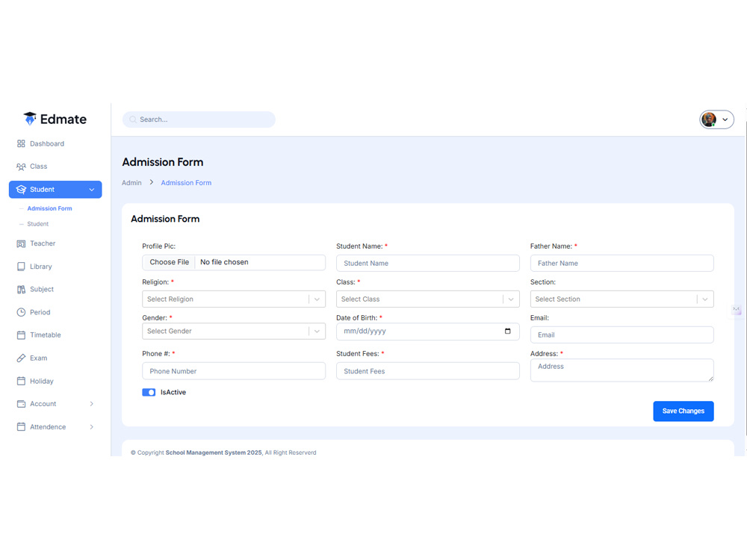Open the Select Section dropdown
Viewport: 747px width, 560px height.
pos(622,299)
